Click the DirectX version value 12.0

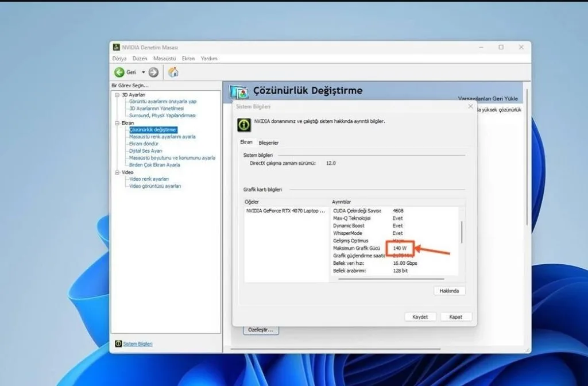(x=331, y=163)
